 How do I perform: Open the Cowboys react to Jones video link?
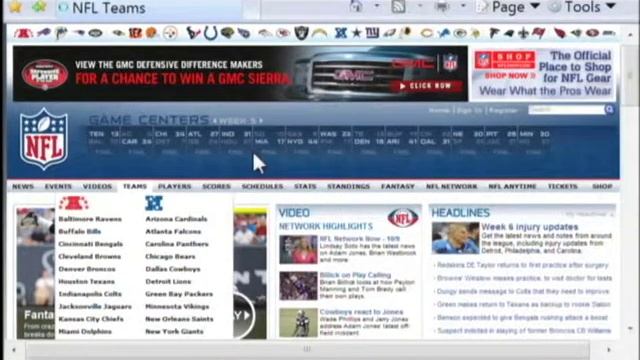[361, 312]
